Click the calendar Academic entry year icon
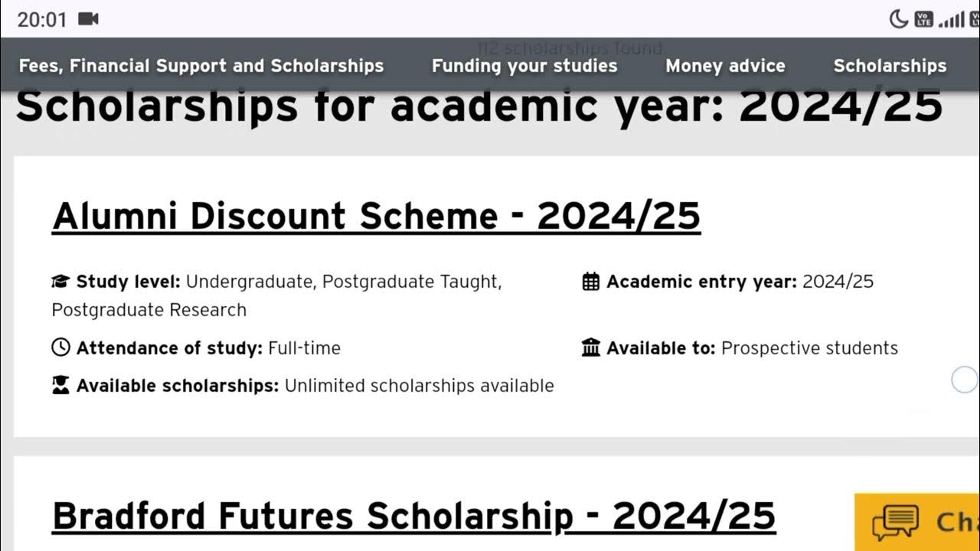Viewport: 980px width, 551px height. [591, 282]
